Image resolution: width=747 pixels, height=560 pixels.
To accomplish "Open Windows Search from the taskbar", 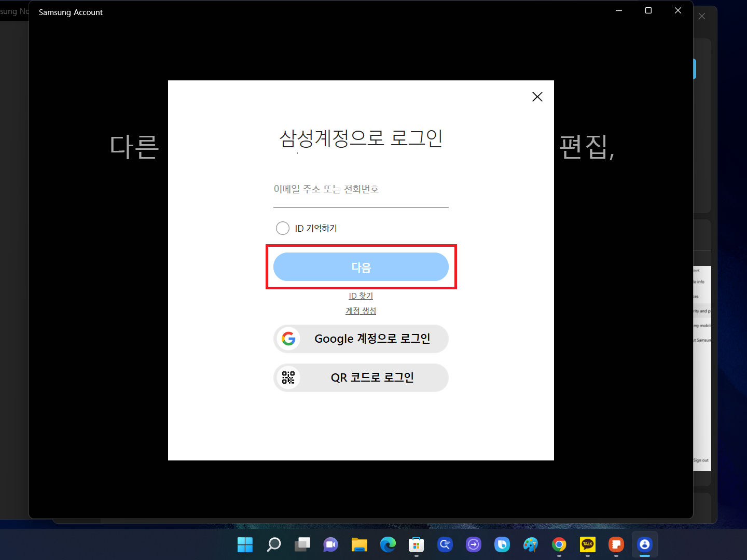I will click(273, 545).
